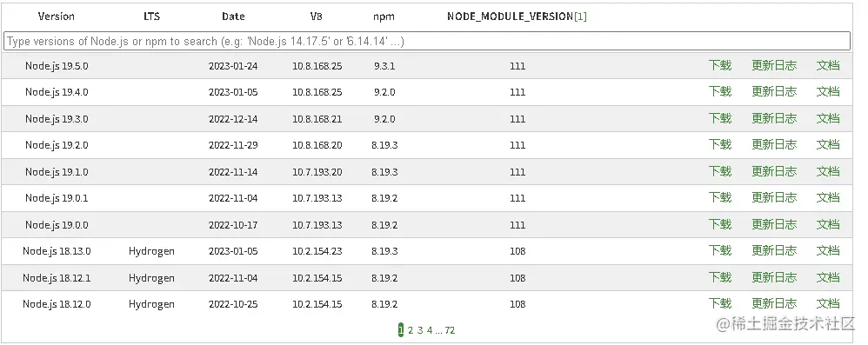
Task: Go to page 3 of versions
Action: tap(420, 330)
